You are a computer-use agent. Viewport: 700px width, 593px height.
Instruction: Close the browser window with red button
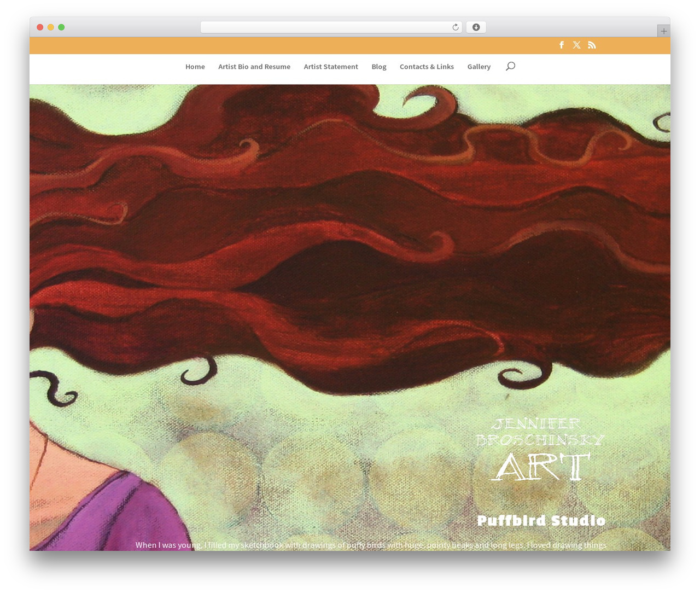point(40,27)
